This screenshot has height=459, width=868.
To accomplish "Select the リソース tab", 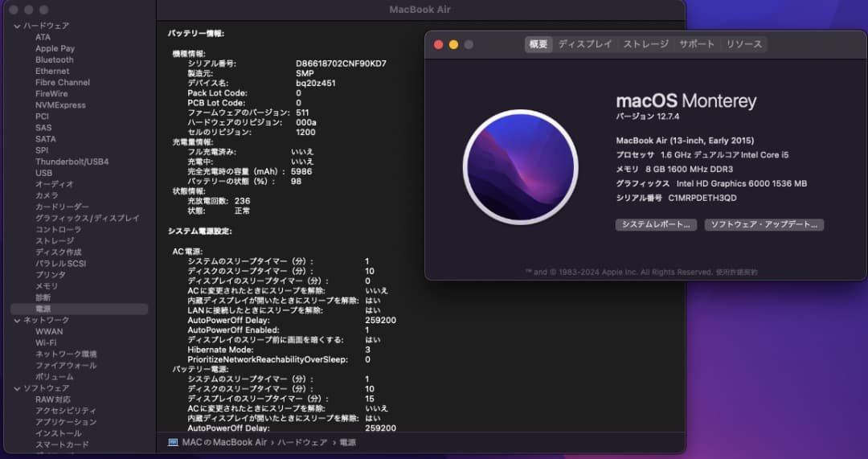I will 744,44.
